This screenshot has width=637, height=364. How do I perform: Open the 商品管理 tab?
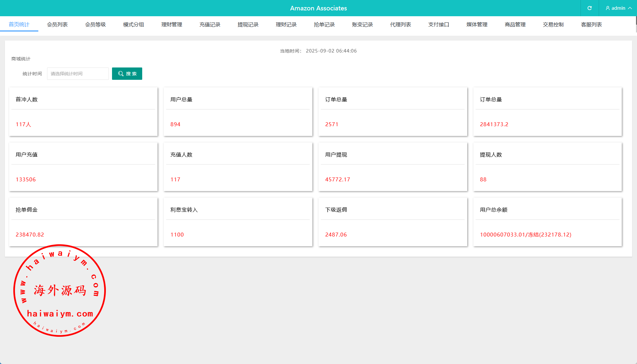click(515, 25)
